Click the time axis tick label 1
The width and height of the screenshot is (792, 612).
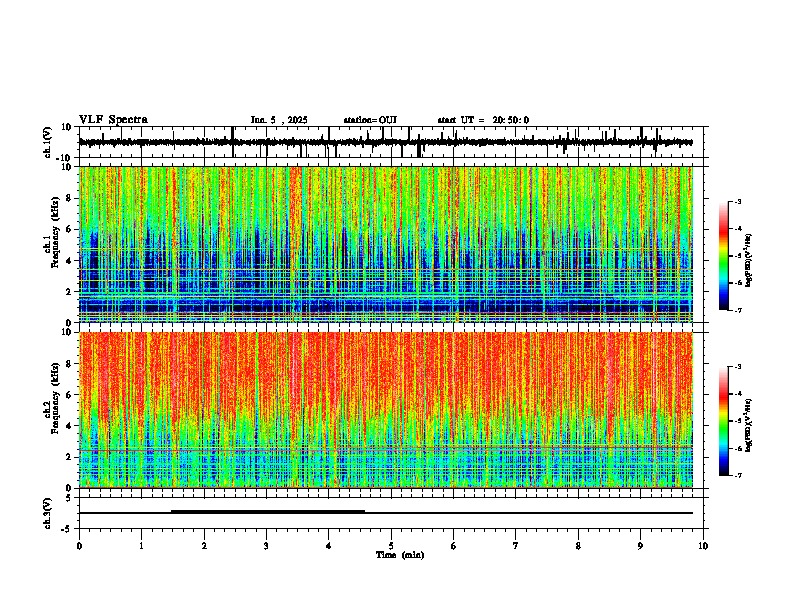[x=141, y=546]
